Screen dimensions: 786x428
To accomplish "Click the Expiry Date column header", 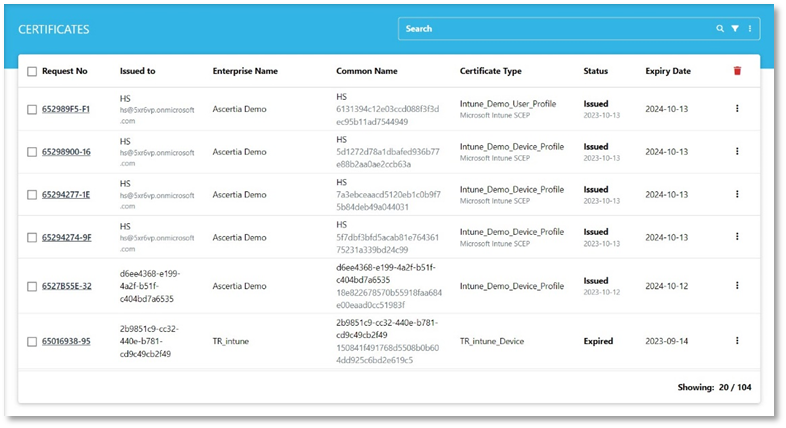I will 667,72.
